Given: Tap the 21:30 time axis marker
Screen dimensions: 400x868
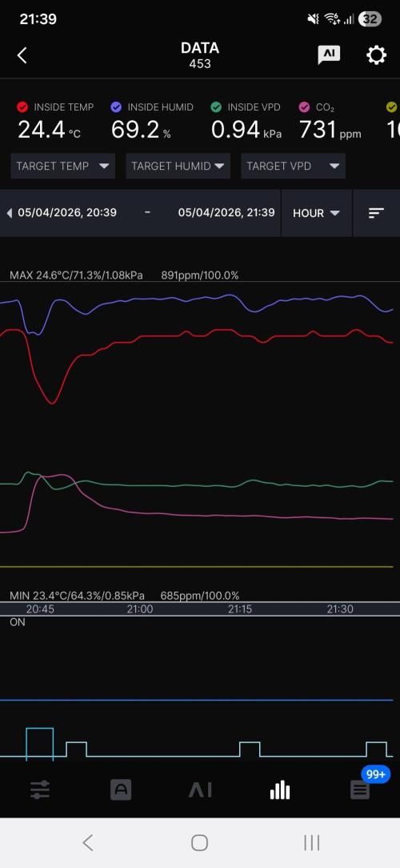Looking at the screenshot, I should pyautogui.click(x=340, y=609).
